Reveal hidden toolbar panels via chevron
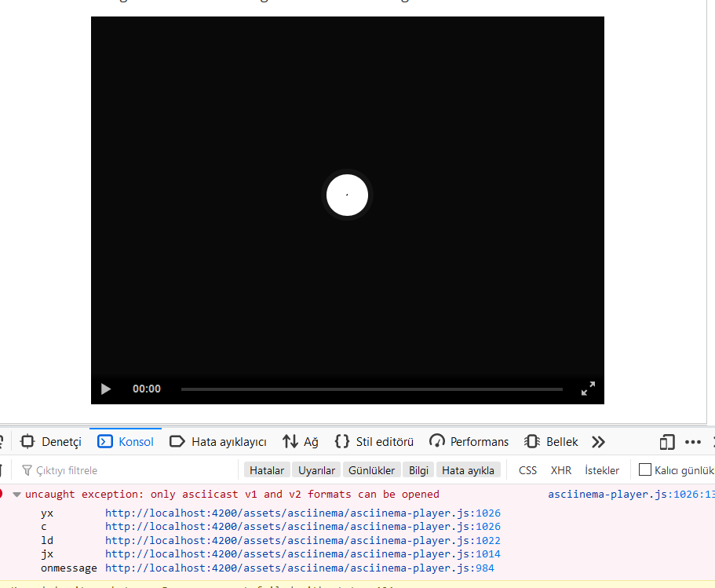 click(x=598, y=441)
